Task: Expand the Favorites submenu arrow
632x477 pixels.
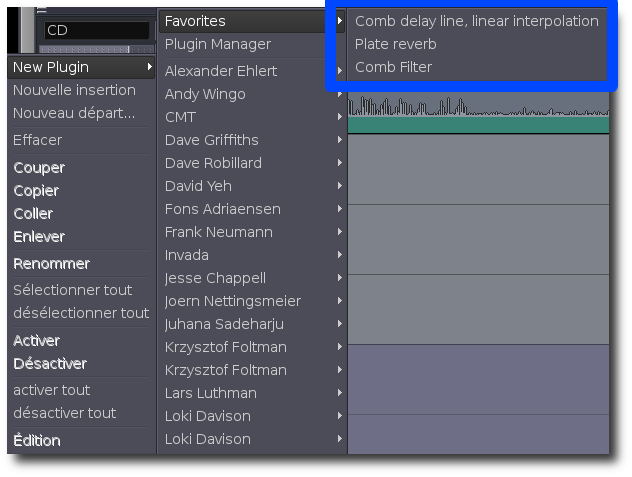Action: [340, 21]
